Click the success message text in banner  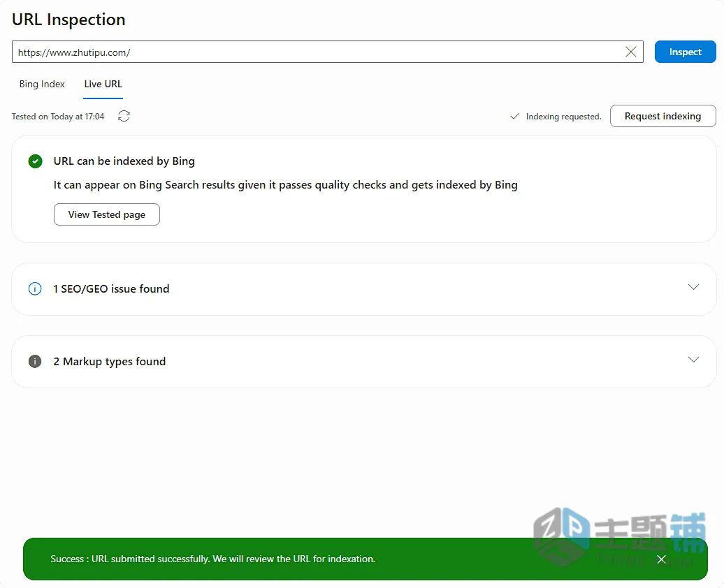213,559
